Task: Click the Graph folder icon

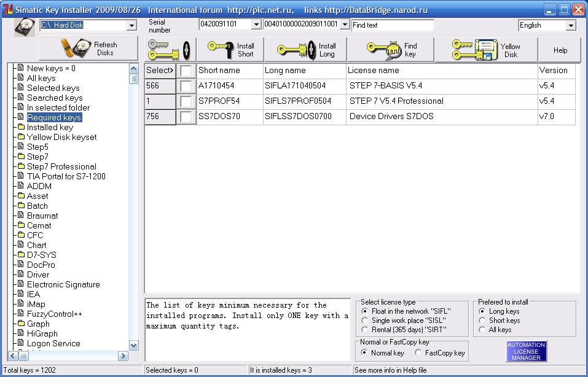Action: click(21, 323)
